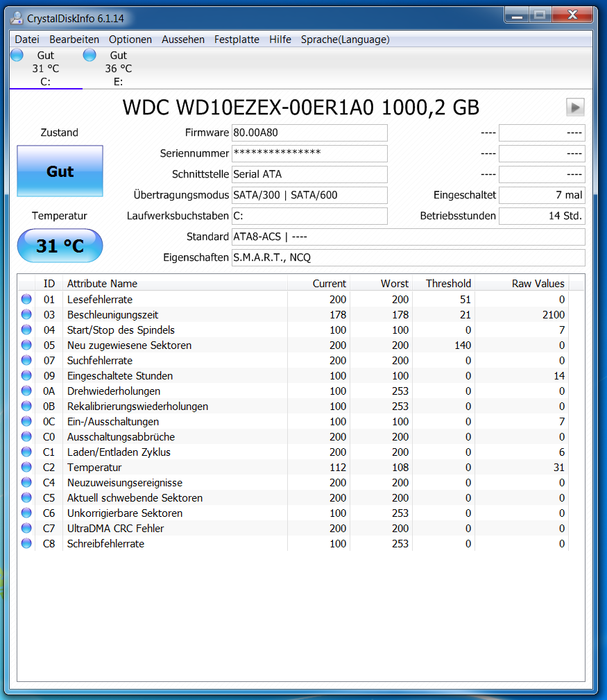607x700 pixels.
Task: Click the Current column header
Action: (x=318, y=284)
